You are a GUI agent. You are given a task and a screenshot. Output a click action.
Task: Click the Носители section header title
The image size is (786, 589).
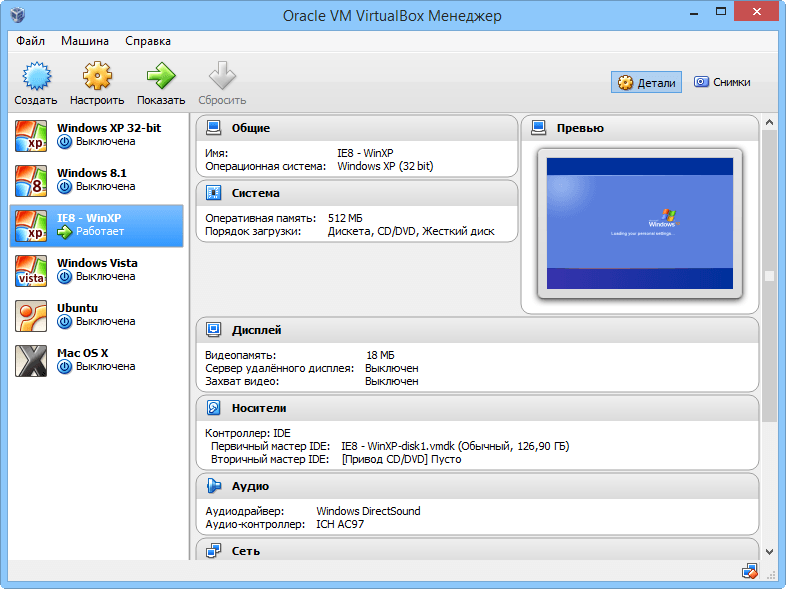(x=259, y=409)
